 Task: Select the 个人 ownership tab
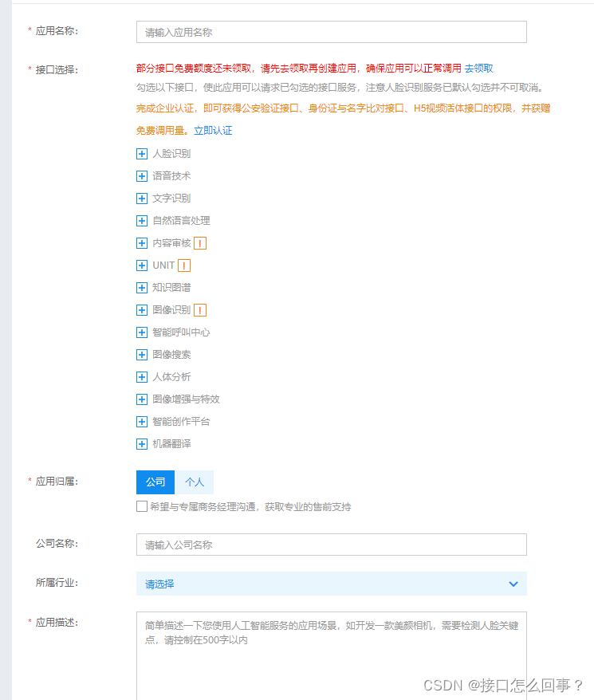(x=195, y=482)
